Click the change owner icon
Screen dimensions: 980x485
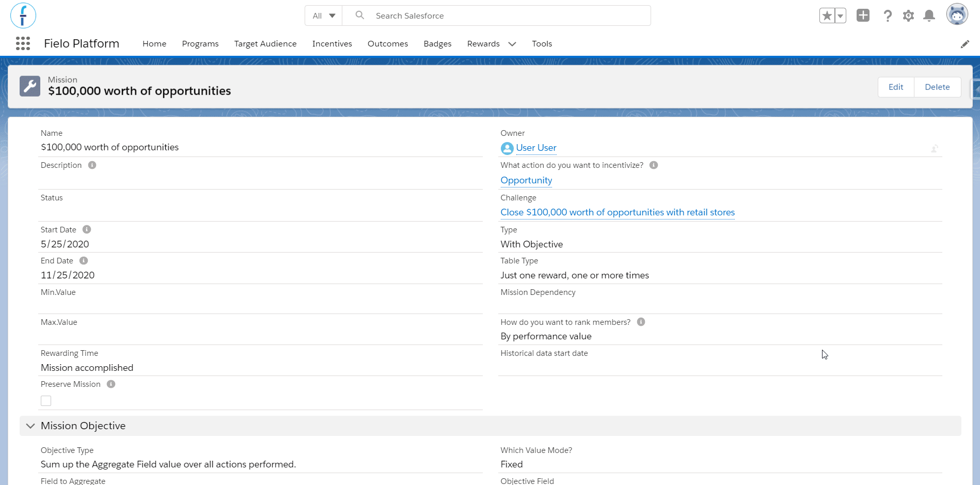click(x=935, y=149)
